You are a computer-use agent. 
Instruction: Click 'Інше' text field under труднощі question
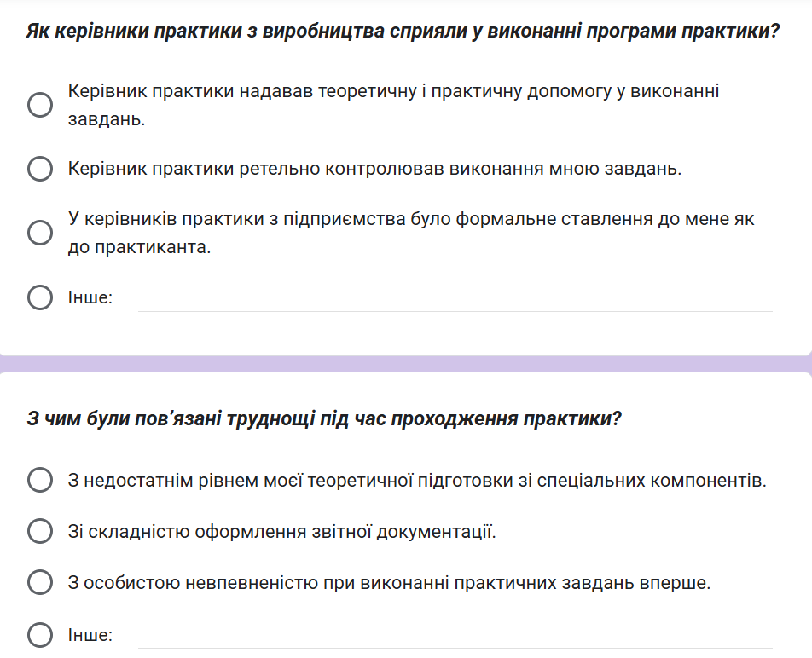coord(455,636)
